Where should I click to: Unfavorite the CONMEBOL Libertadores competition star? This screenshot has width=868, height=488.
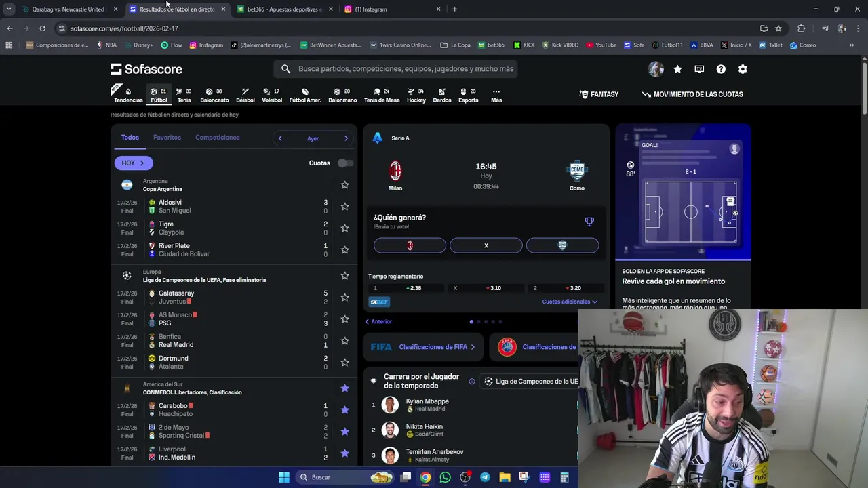click(x=344, y=388)
